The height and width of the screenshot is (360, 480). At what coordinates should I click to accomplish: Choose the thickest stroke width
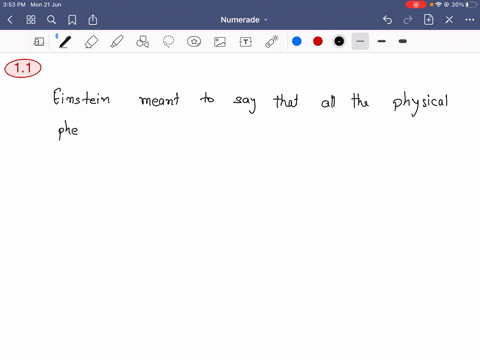click(x=403, y=41)
